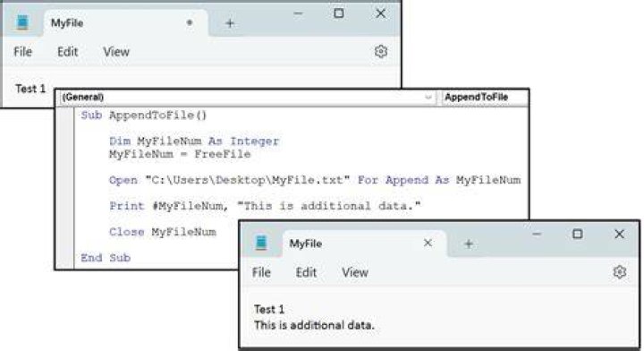Viewport: 644px width, 351px height.
Task: Click 'Test 1' line in bottom Notepad
Action: tap(269, 309)
